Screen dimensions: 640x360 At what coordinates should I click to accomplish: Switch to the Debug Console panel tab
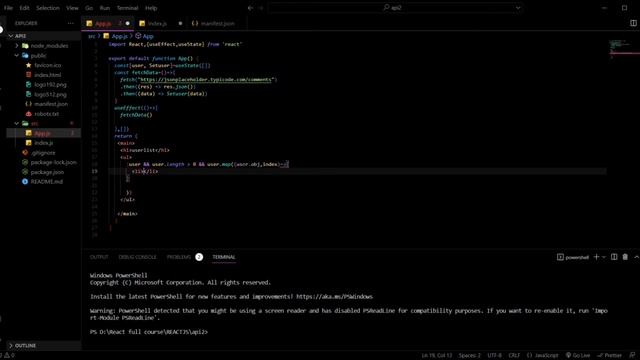[138, 257]
